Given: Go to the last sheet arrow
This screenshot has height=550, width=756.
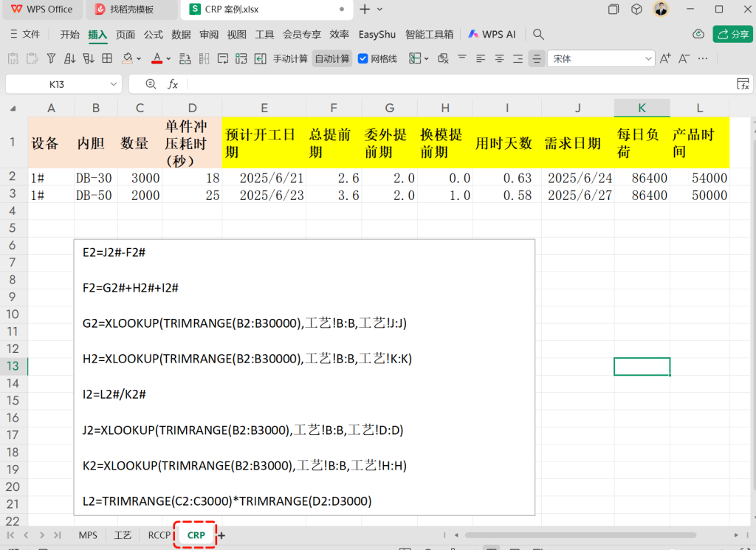Looking at the screenshot, I should tap(58, 535).
